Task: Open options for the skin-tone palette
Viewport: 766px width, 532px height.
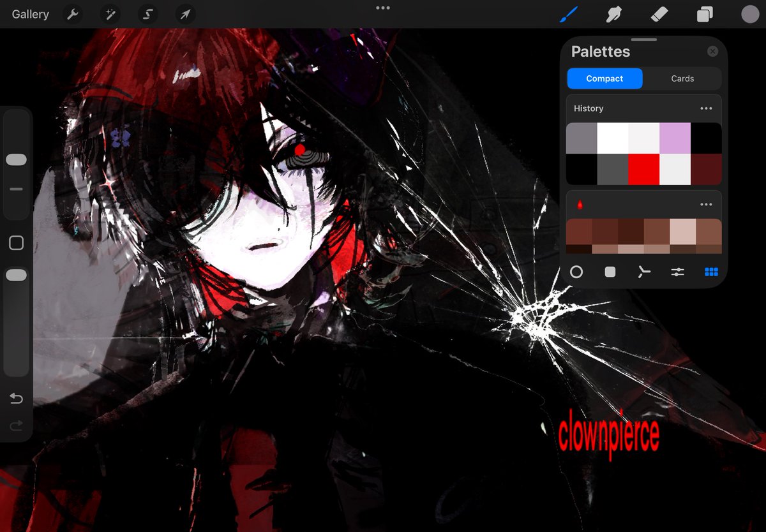Action: (706, 204)
